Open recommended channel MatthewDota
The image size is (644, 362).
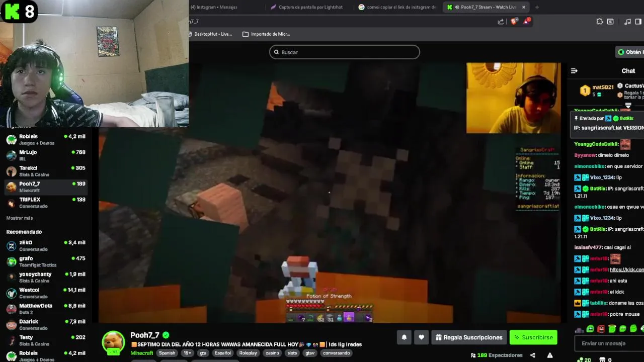pyautogui.click(x=46, y=309)
